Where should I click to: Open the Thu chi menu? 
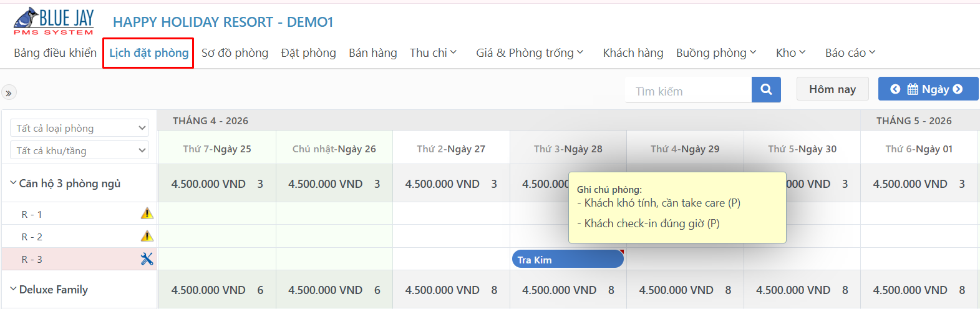coord(433,53)
